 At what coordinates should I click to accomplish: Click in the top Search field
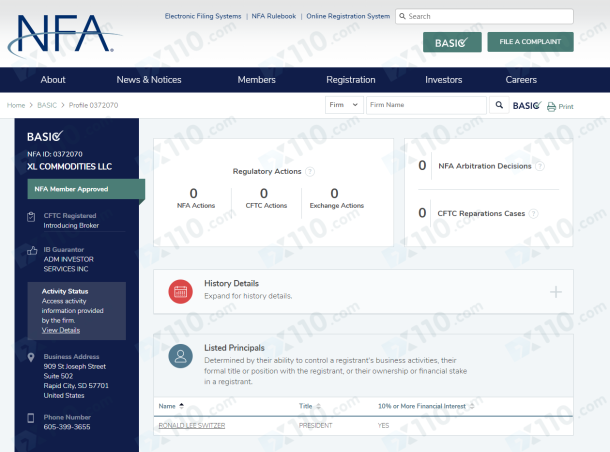(484, 16)
